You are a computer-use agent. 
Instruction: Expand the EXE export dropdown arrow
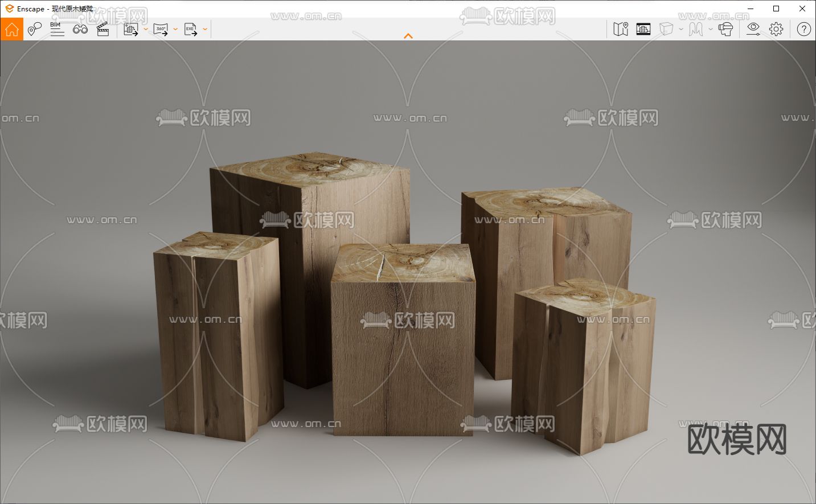point(205,29)
